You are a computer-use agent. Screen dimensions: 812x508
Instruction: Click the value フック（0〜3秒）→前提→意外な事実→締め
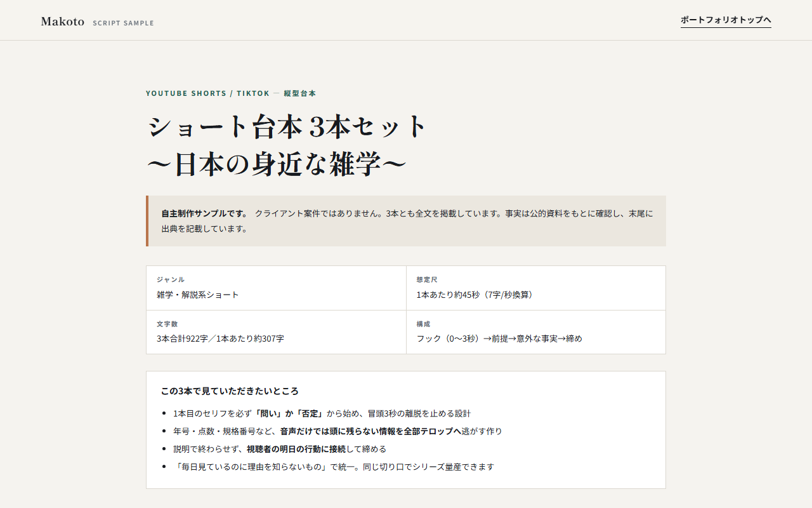[x=499, y=339]
